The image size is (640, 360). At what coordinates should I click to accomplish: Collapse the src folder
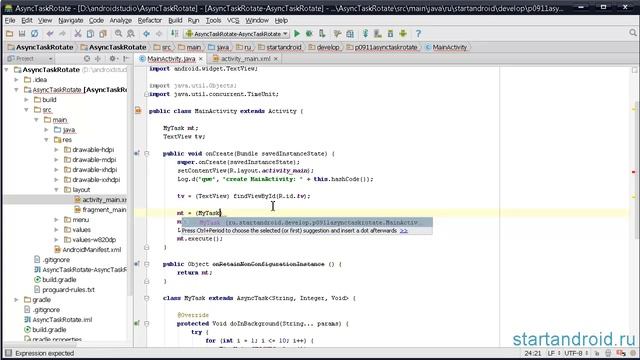(x=26, y=110)
